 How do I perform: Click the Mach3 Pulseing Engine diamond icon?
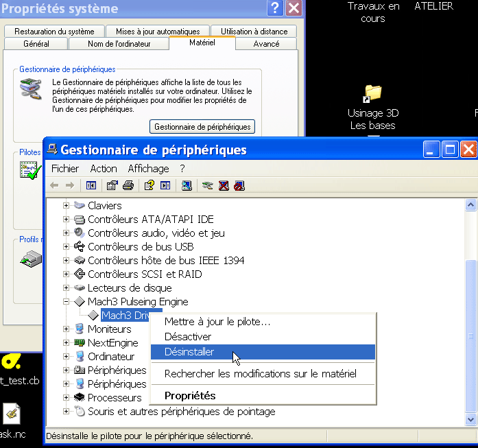(80, 301)
